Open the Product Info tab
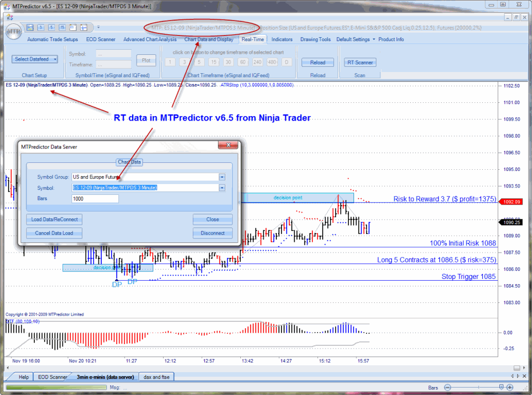The width and height of the screenshot is (532, 395). (x=391, y=39)
